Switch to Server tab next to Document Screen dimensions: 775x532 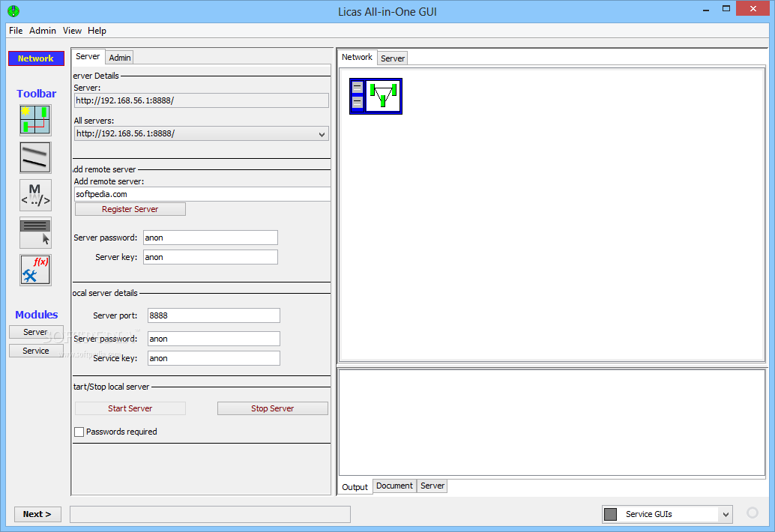432,486
